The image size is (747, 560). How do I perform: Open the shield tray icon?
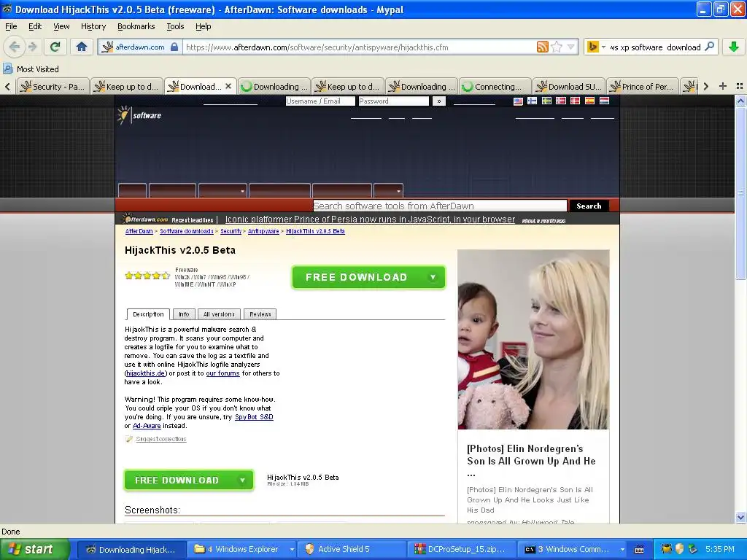679,549
